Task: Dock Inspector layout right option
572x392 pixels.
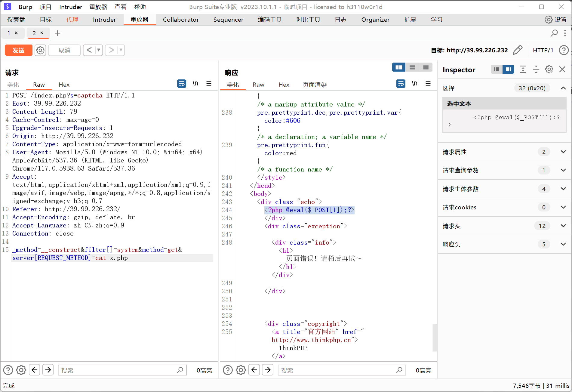Action: (508, 69)
